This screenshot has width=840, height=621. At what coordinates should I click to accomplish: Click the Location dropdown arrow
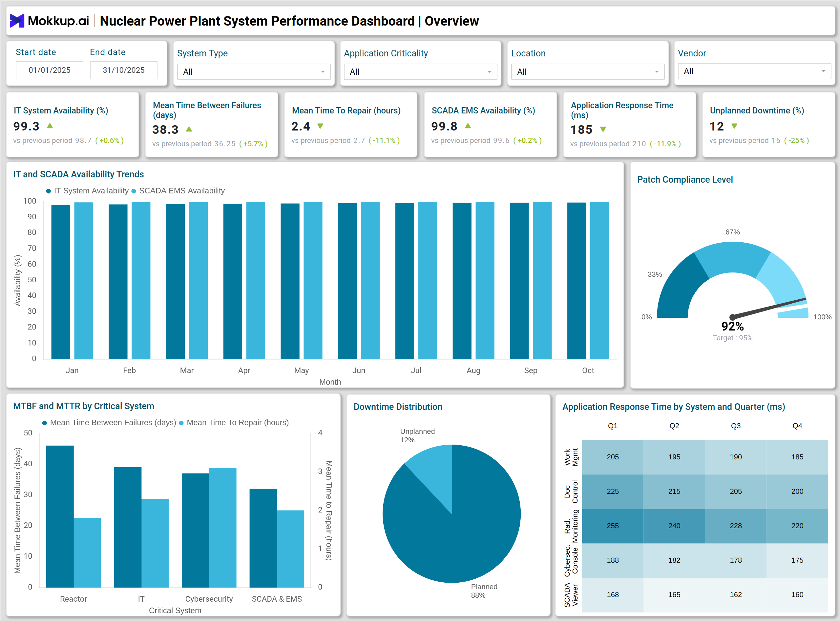click(657, 72)
